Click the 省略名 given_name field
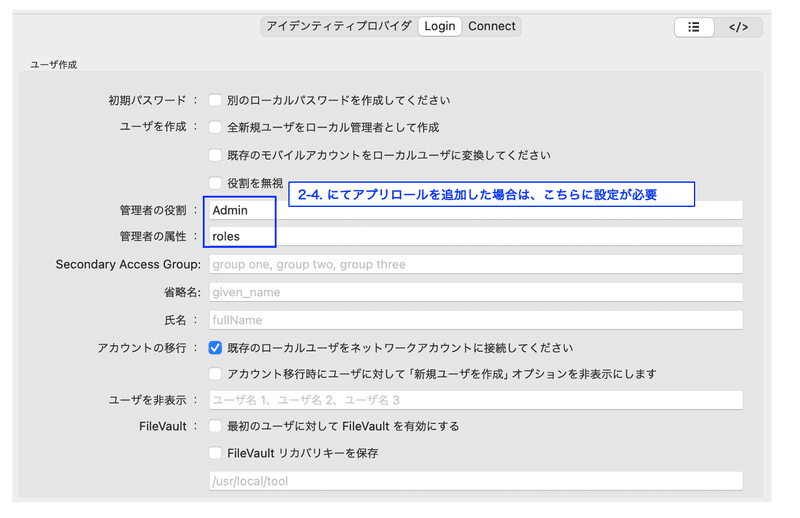Screen dimensions: 800x518 [x=476, y=292]
